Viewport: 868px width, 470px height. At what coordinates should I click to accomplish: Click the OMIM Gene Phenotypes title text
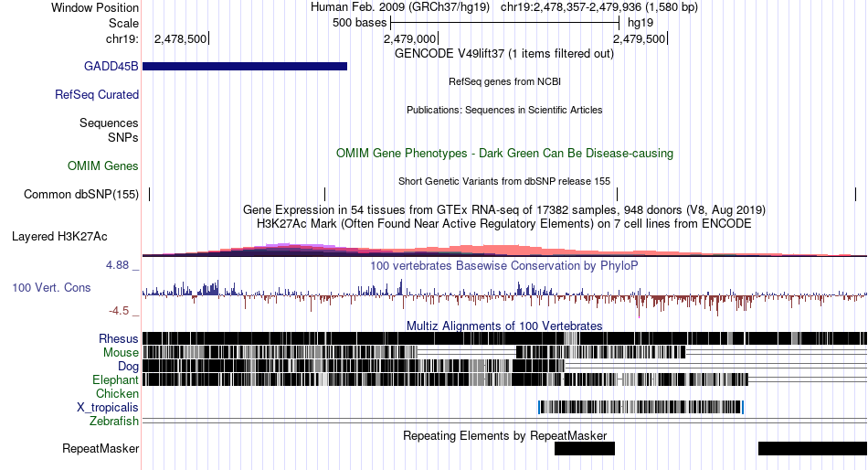[x=504, y=154]
